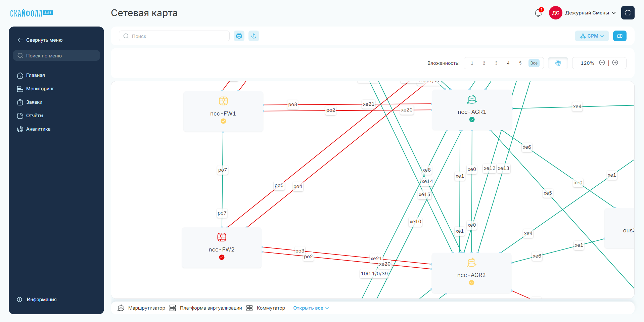Click ncc-AGR1 green status badge
This screenshot has width=644, height=322.
472,120
